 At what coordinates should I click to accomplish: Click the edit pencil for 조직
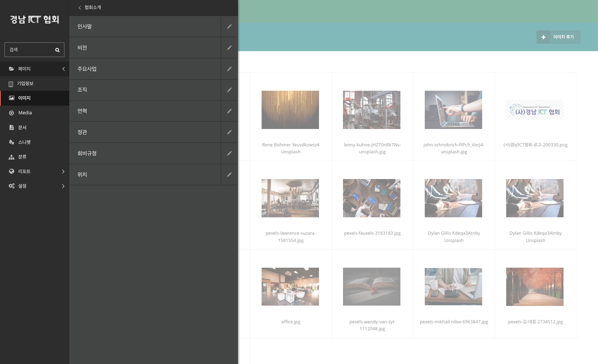229,90
